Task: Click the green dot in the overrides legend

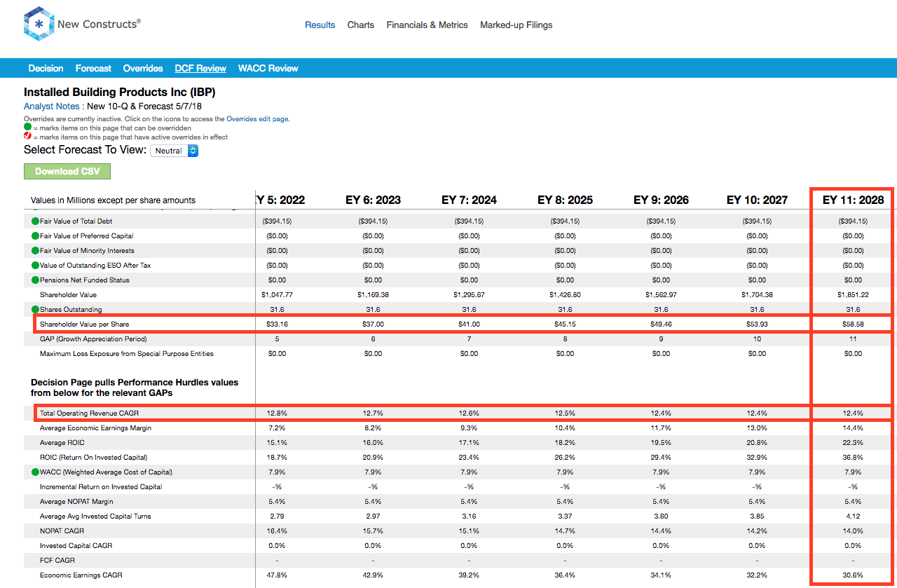Action: click(28, 128)
